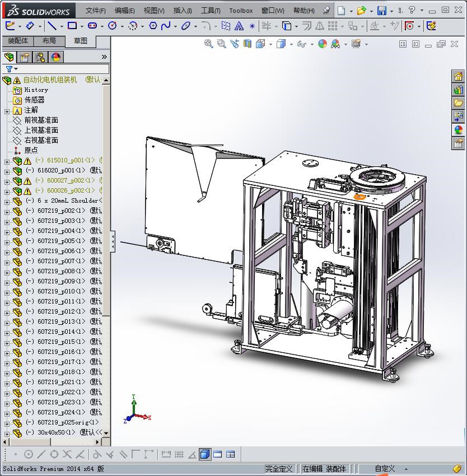Open the 工具 (Tools) menu
Viewport: 467px width, 476px height.
211,11
